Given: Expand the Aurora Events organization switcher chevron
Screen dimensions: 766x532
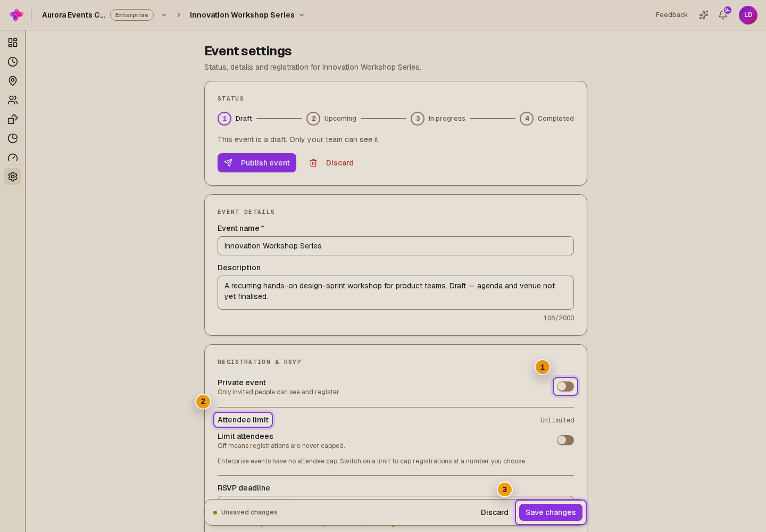Looking at the screenshot, I should tap(164, 15).
